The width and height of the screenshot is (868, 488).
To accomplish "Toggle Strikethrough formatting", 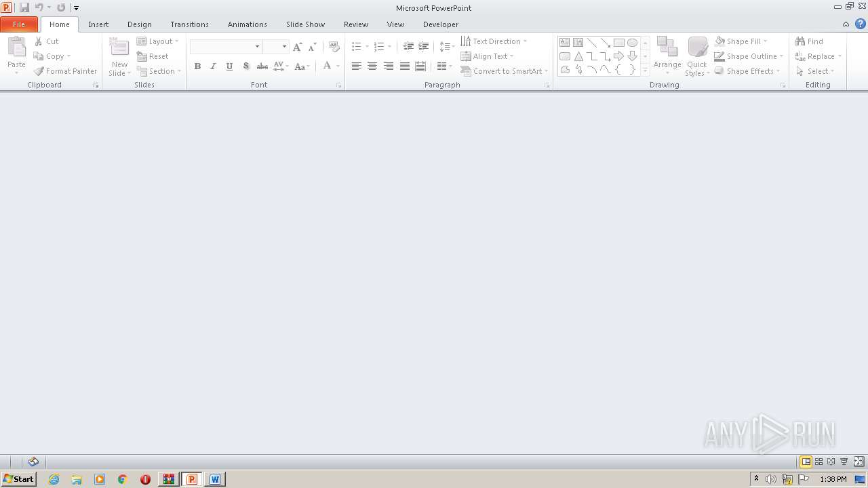I will 262,66.
